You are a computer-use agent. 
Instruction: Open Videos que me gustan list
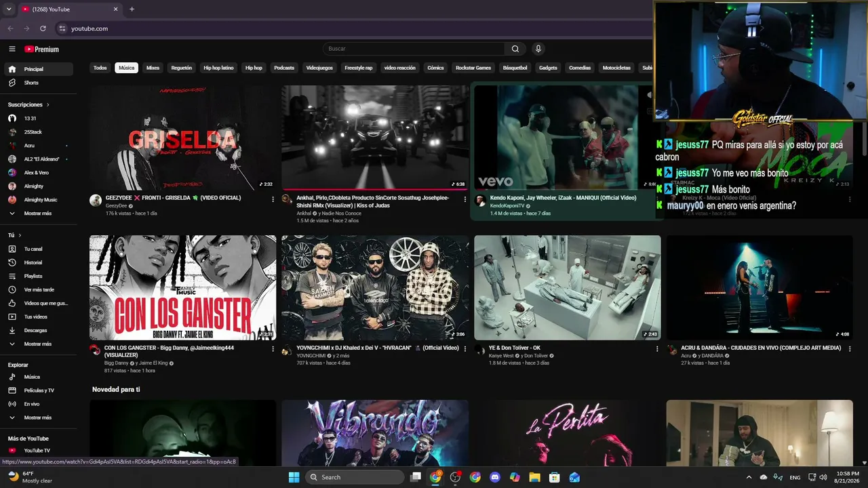point(38,303)
